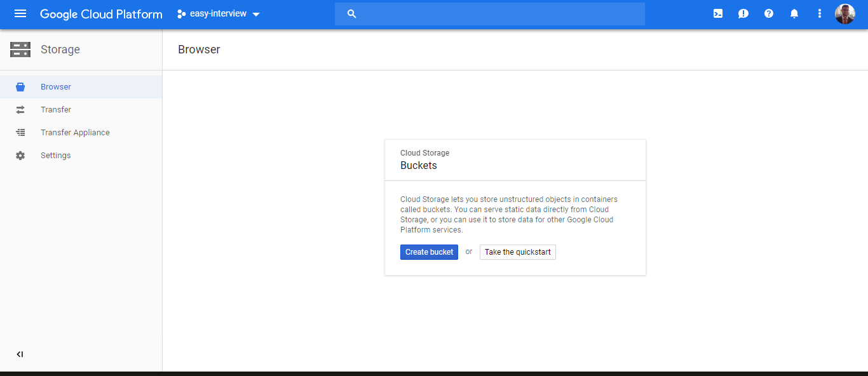
Task: Click the Transfer Appliance icon
Action: point(20,133)
